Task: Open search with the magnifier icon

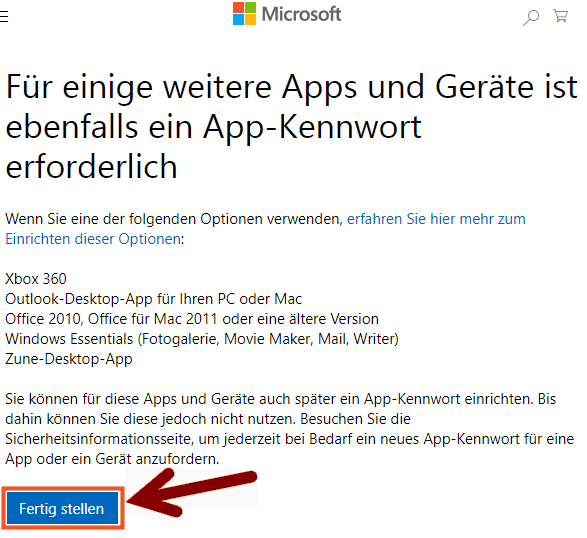Action: 531,17
